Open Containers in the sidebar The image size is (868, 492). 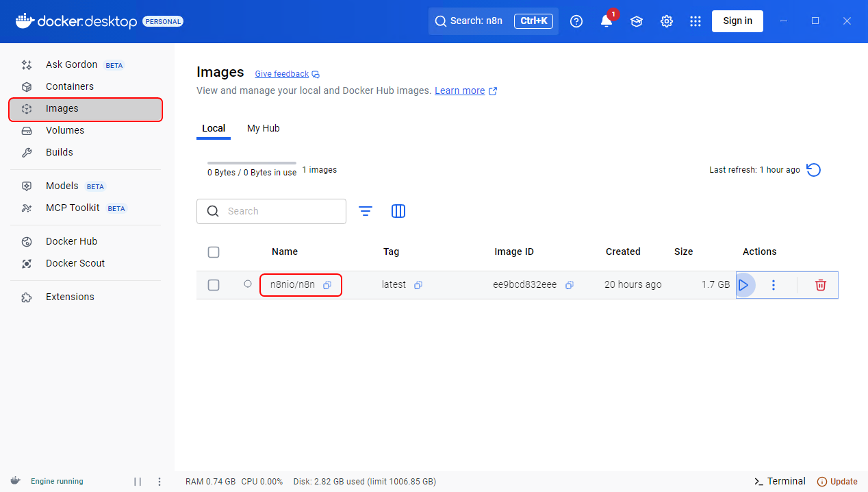[x=69, y=86]
